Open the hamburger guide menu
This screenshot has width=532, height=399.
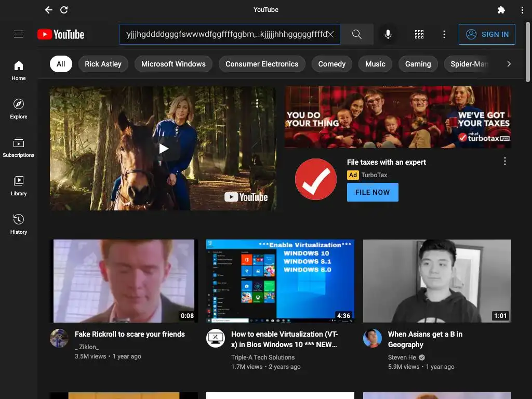point(19,34)
